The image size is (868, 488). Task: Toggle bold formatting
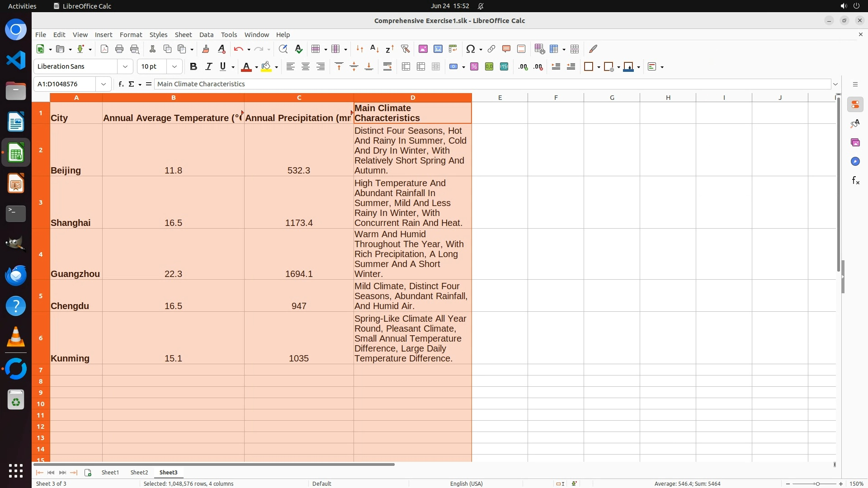tap(193, 66)
